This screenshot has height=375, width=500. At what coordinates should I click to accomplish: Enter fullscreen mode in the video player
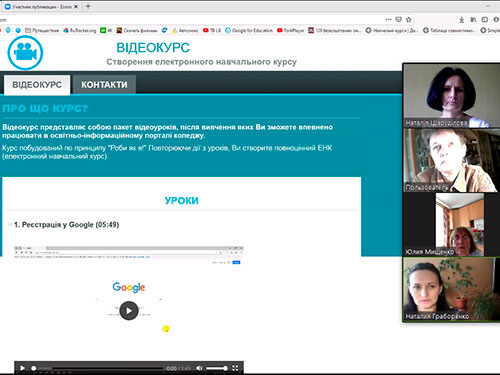coord(235,368)
